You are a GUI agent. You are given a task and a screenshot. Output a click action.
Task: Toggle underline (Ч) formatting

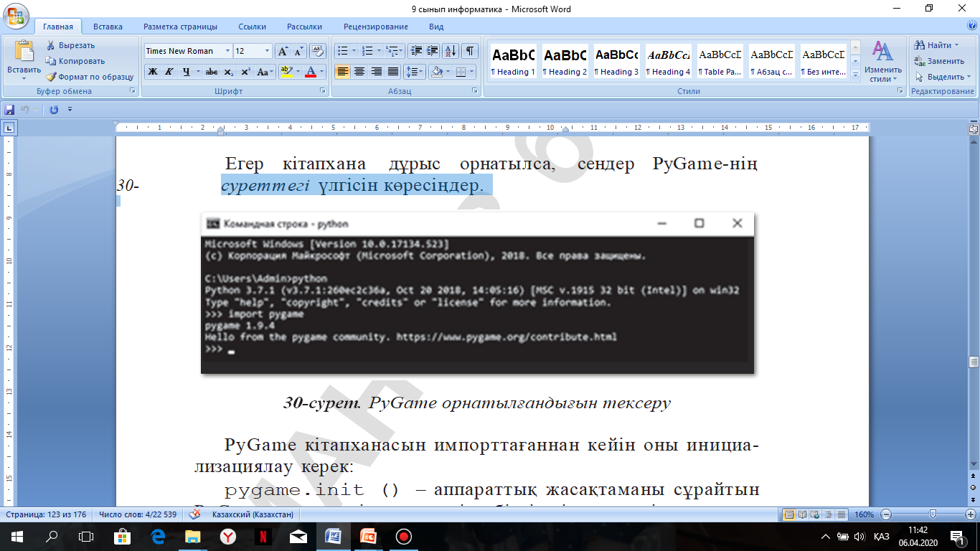tap(186, 72)
